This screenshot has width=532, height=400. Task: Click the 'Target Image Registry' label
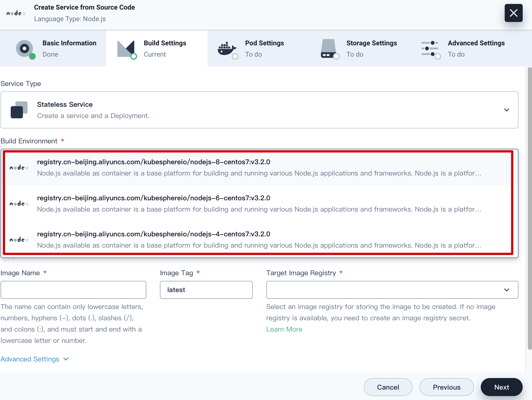coord(301,273)
